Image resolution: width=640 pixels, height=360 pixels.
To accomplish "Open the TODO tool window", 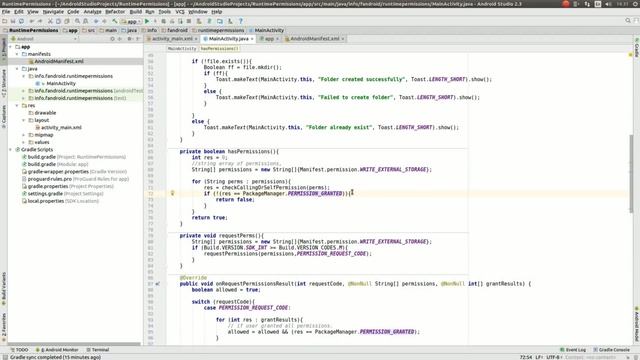I will click(x=19, y=350).
